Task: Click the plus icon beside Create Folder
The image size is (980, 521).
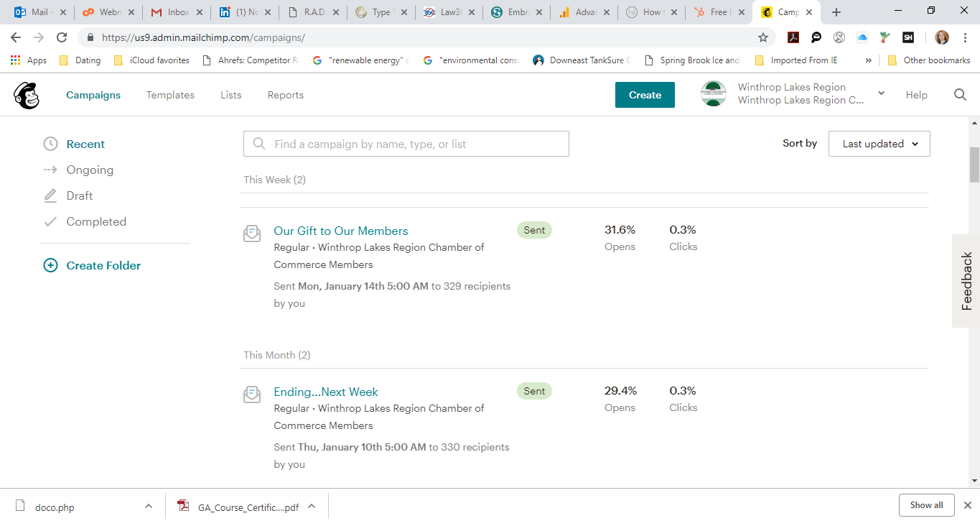Action: click(x=50, y=265)
